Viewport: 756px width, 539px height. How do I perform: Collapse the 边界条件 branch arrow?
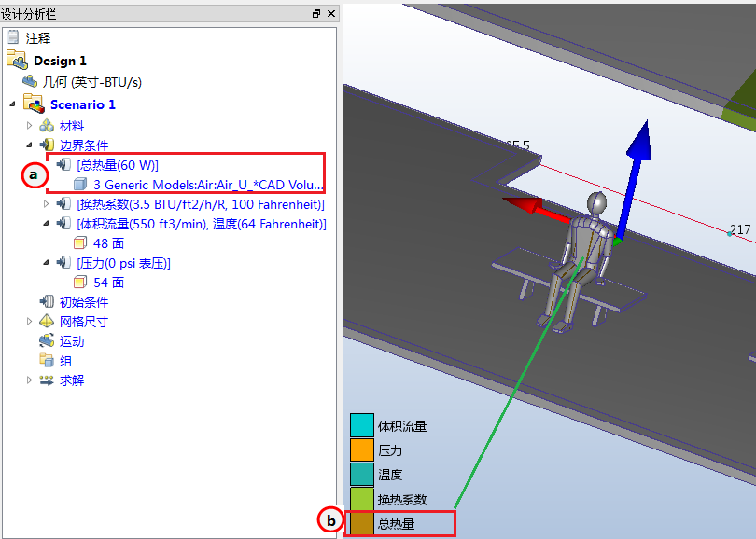coord(30,145)
